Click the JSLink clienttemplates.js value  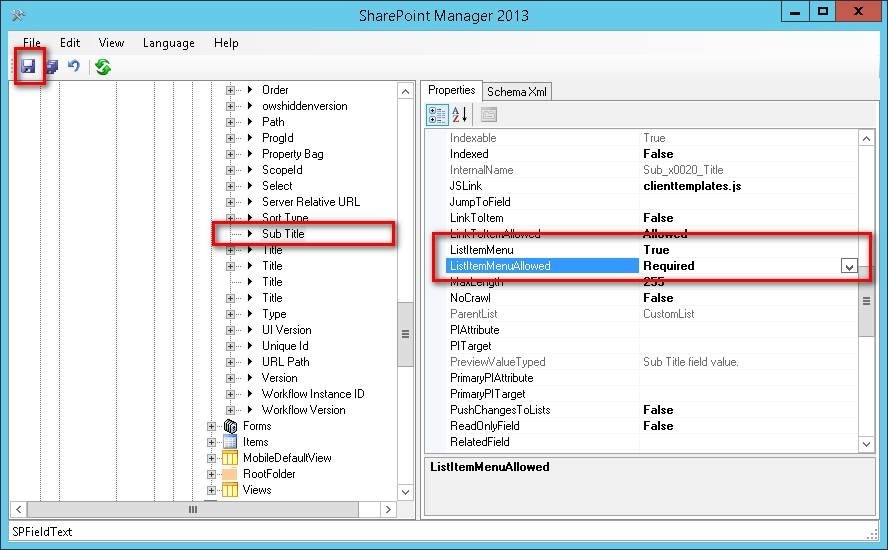coord(692,186)
